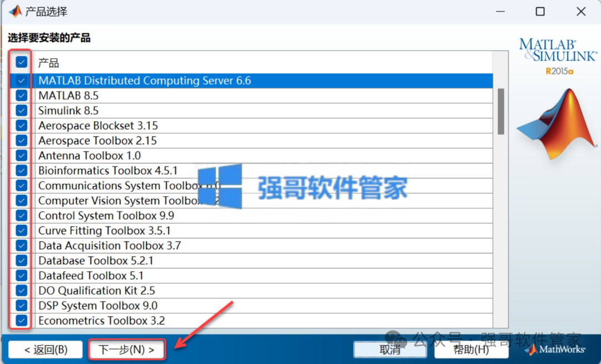
Task: Click the MathWorks logo in footer
Action: [556, 350]
